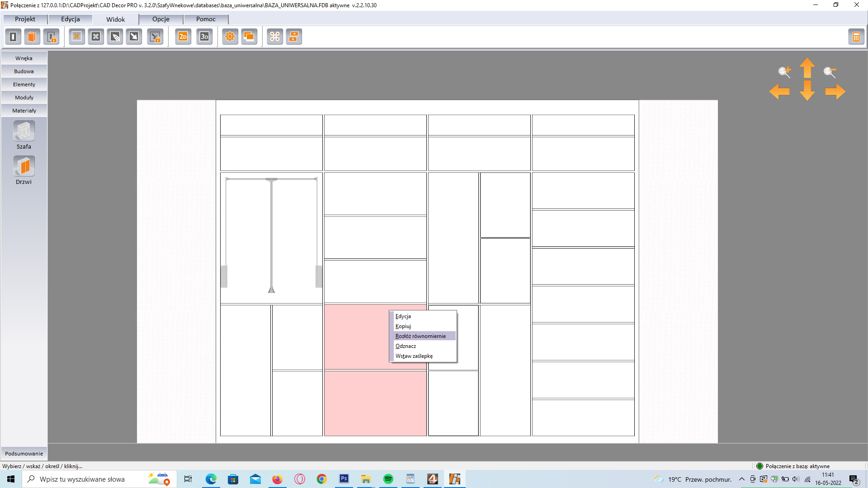Viewport: 868px width, 488px height.
Task: Select Kopiuj from context menu
Action: (403, 326)
